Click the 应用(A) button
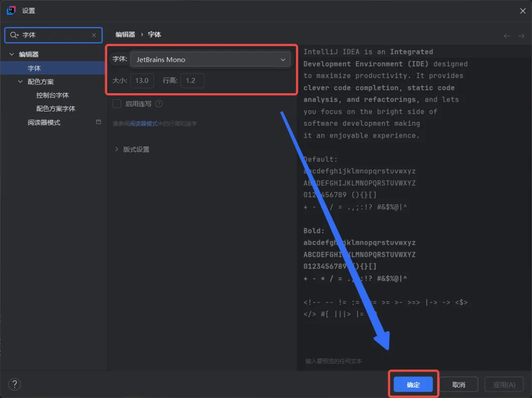532x398 pixels. [504, 385]
